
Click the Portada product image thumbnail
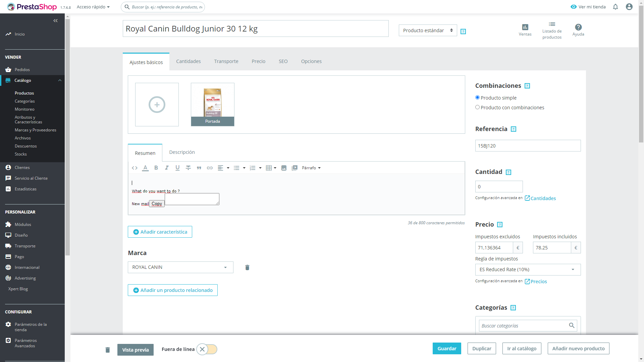[213, 105]
